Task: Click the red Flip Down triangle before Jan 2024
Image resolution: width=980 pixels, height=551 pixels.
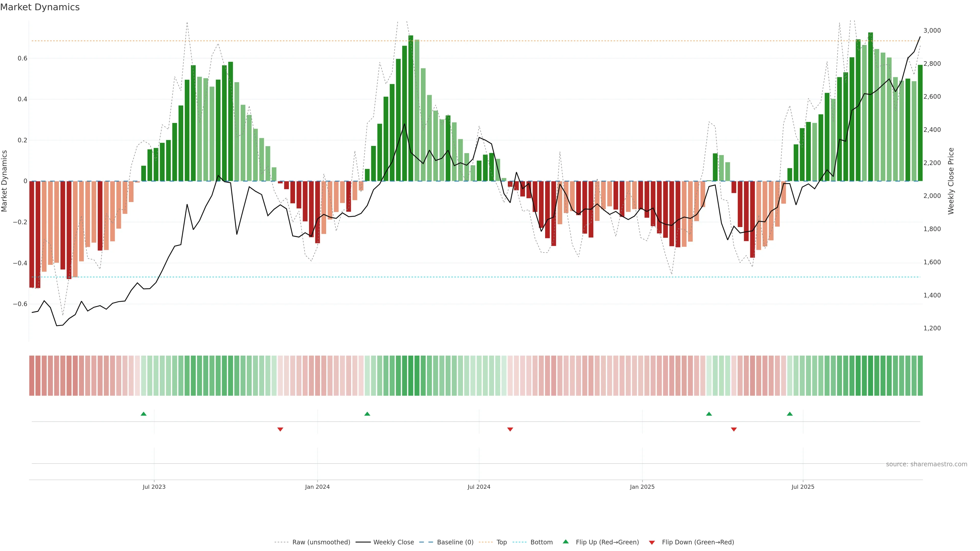Action: point(280,429)
